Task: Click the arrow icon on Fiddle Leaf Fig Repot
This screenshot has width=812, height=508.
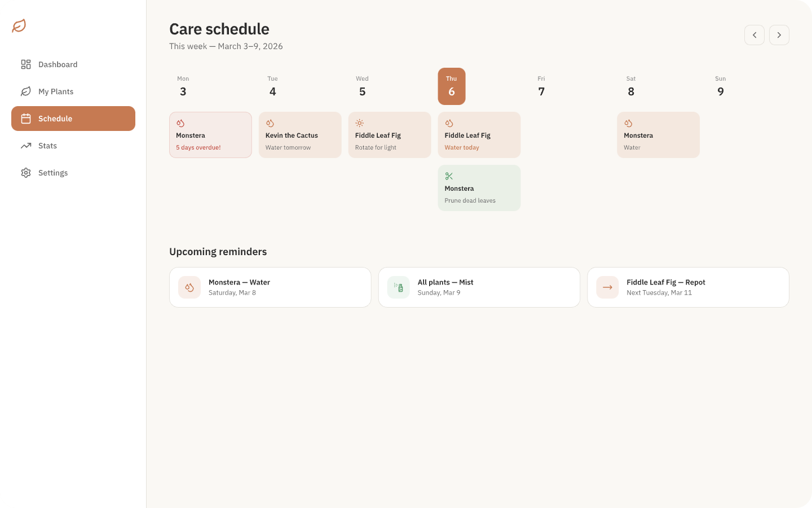Action: point(607,287)
